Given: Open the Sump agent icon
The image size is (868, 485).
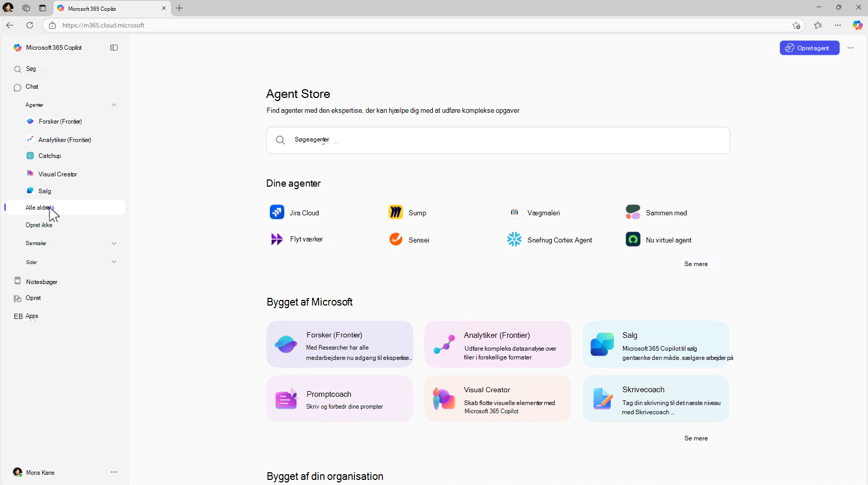Looking at the screenshot, I should coord(396,212).
